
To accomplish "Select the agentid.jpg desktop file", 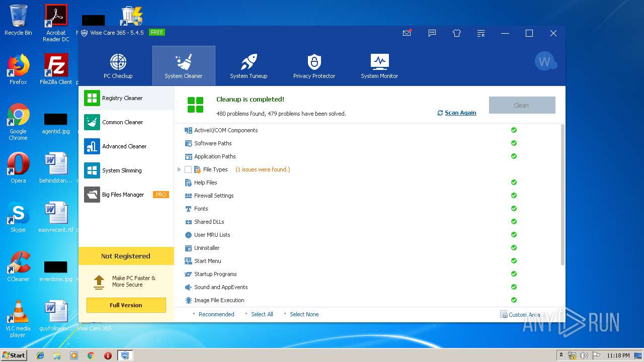I will coord(56,124).
